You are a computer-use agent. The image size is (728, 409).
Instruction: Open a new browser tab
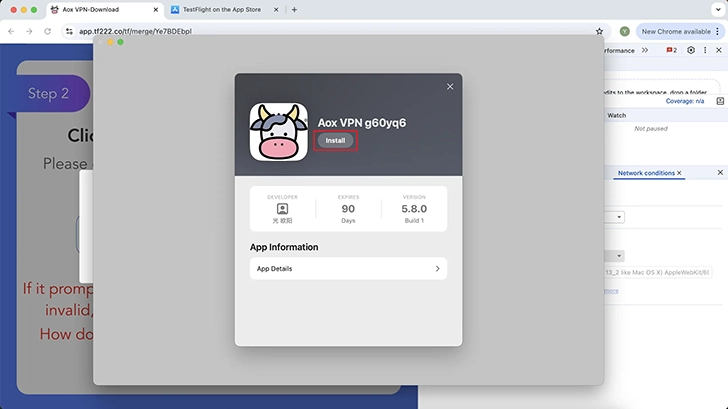294,9
